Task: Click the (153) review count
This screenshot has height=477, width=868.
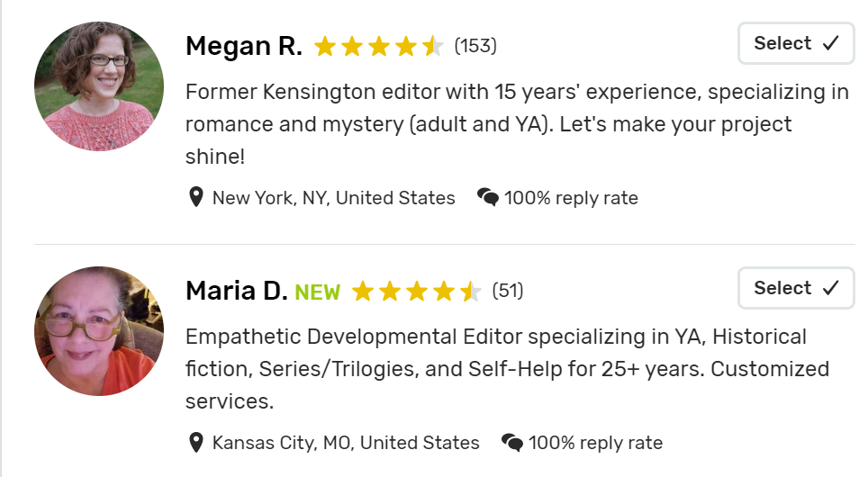Action: tap(475, 46)
